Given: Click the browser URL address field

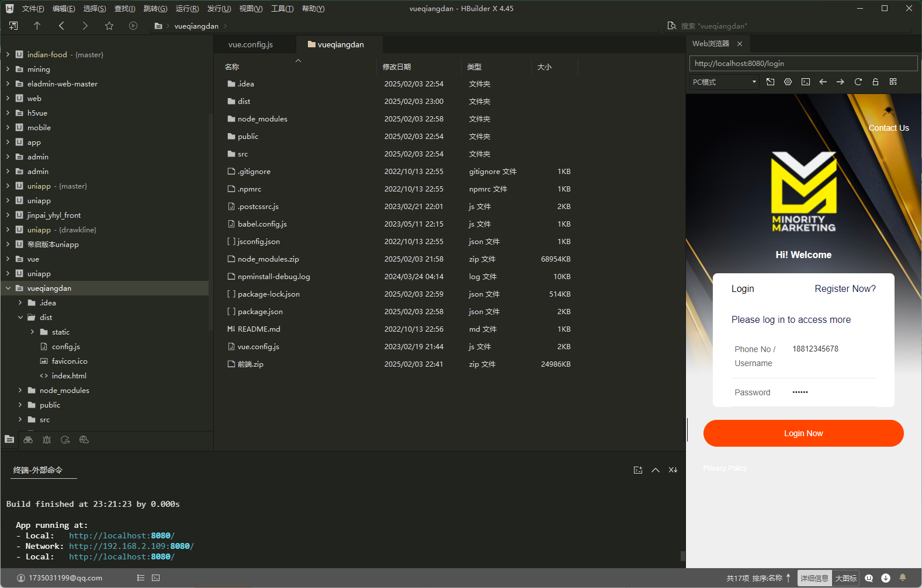Looking at the screenshot, I should [x=803, y=63].
